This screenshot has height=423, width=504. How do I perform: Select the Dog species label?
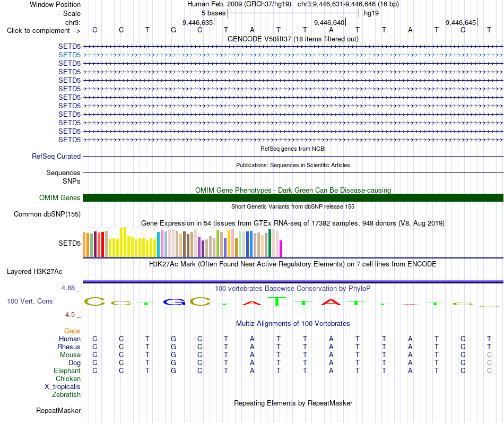pos(74,363)
